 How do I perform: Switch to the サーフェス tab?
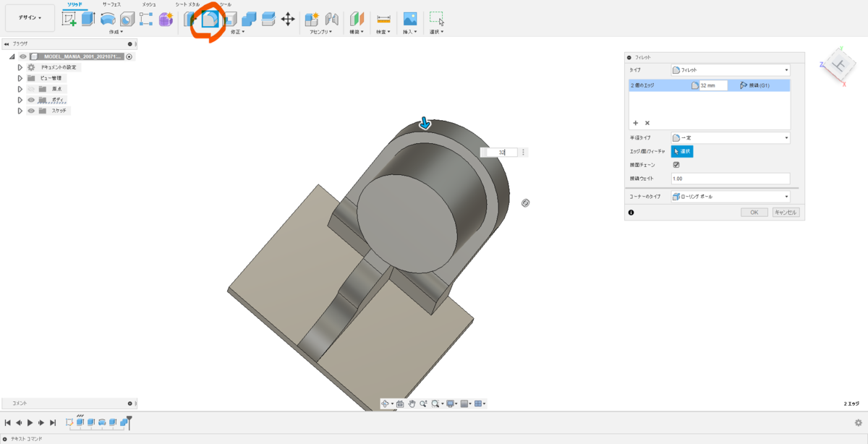pos(111,4)
